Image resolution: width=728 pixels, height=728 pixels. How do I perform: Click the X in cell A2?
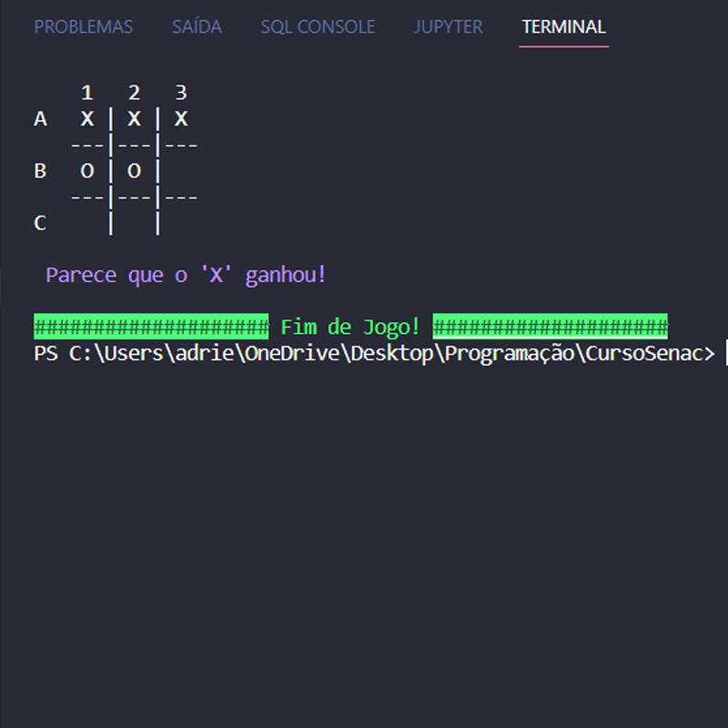point(134,119)
